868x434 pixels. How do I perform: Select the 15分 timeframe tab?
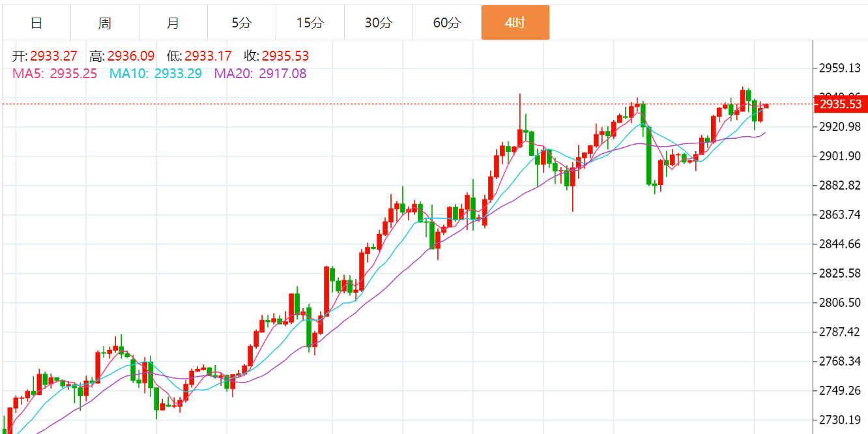310,23
